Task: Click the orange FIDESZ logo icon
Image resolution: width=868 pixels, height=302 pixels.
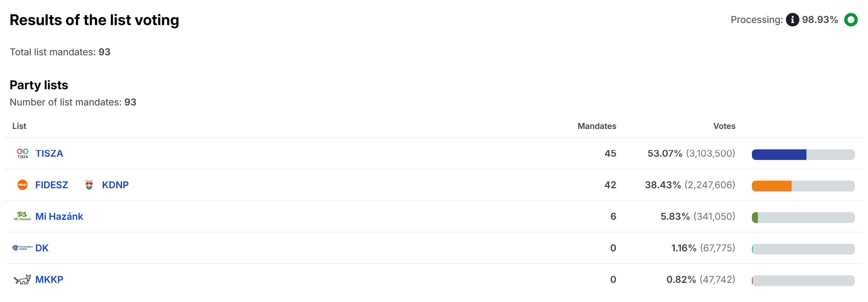Action: [23, 185]
